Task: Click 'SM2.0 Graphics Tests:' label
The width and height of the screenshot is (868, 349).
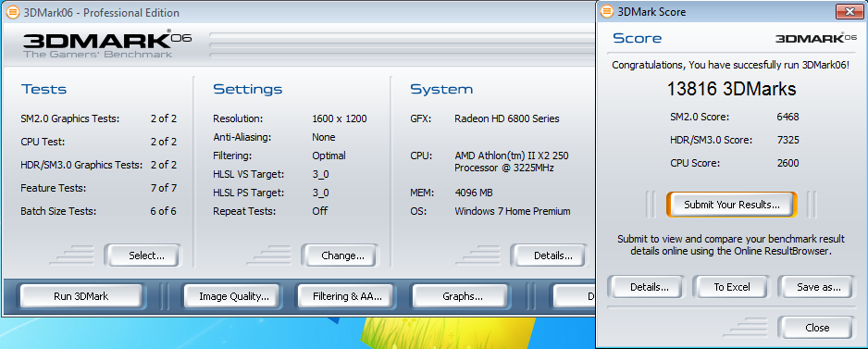Action: 69,118
